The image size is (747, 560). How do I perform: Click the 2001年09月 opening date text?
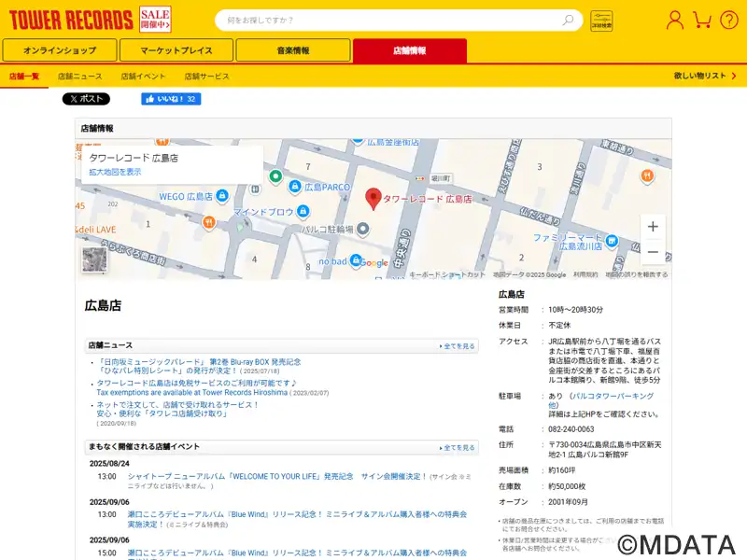568,502
